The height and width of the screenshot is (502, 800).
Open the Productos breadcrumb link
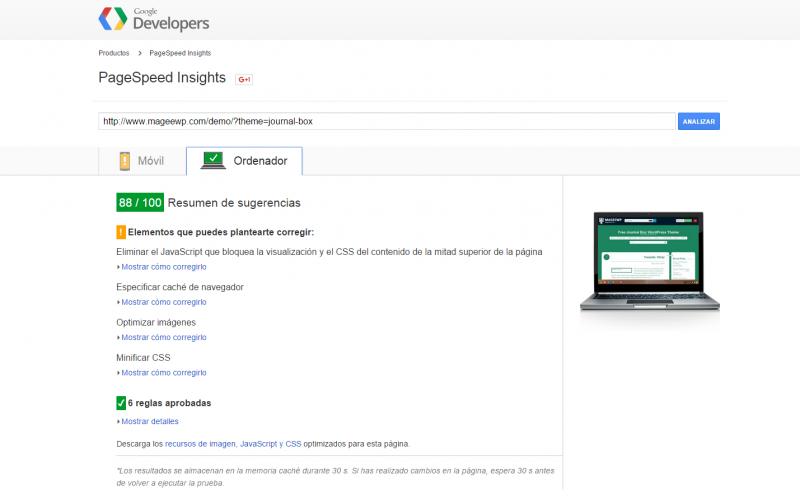click(x=114, y=53)
